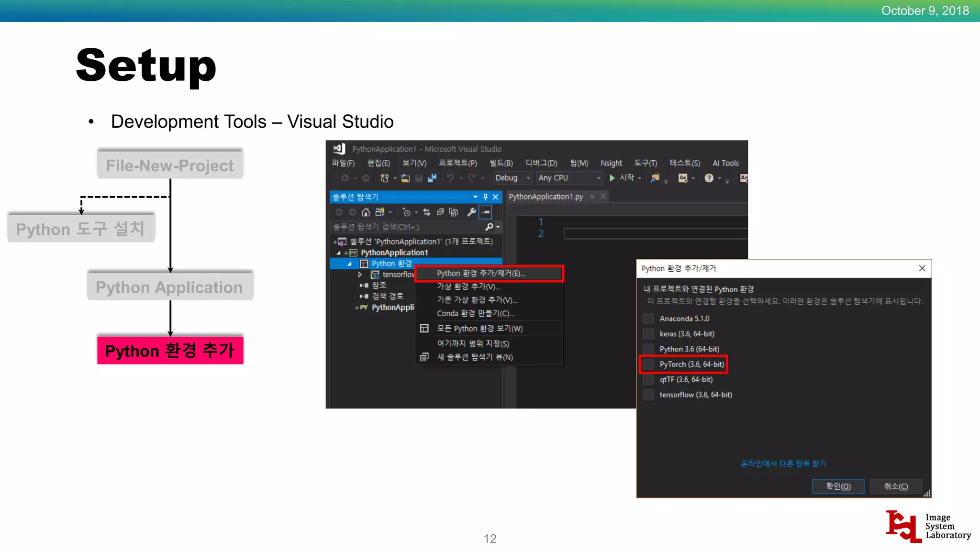
Task: Select 새 솔루션 탐색기 뷰(N) context item
Action: coord(489,357)
